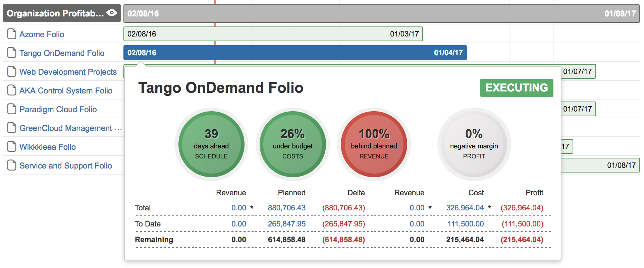
Task: Click the file icon next to AKA Control System Folio
Action: (x=12, y=90)
